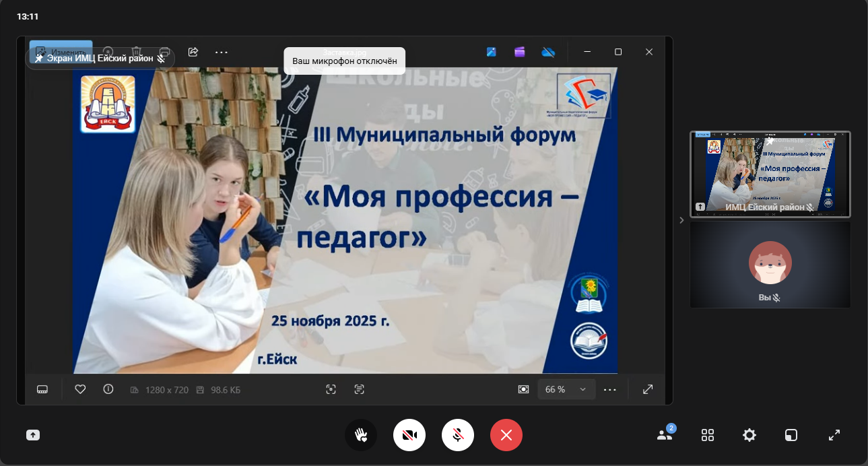The image size is (868, 466).
Task: Raise hand in the meeting
Action: 361,435
